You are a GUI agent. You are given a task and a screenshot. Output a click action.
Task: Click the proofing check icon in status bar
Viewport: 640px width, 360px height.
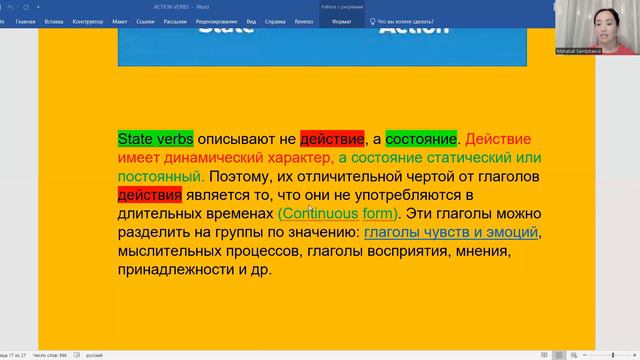click(76, 355)
